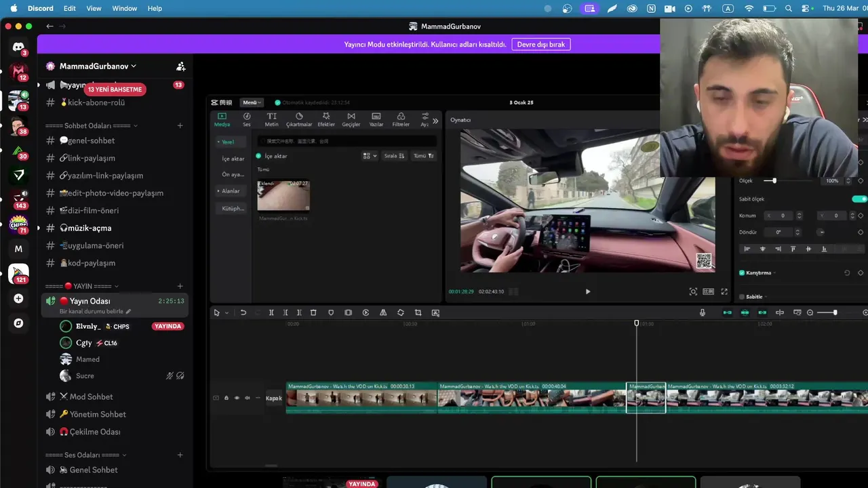Click the player play button

pyautogui.click(x=587, y=291)
